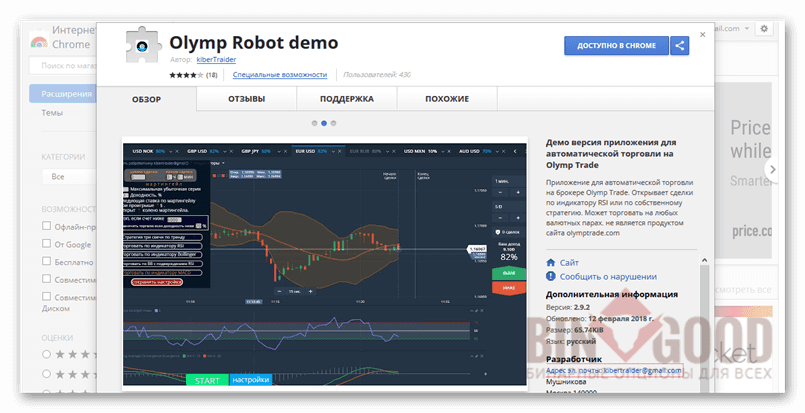This screenshot has height=413, width=805.
Task: Switch to the ОТЗЫВЫ tab
Action: coord(246,99)
